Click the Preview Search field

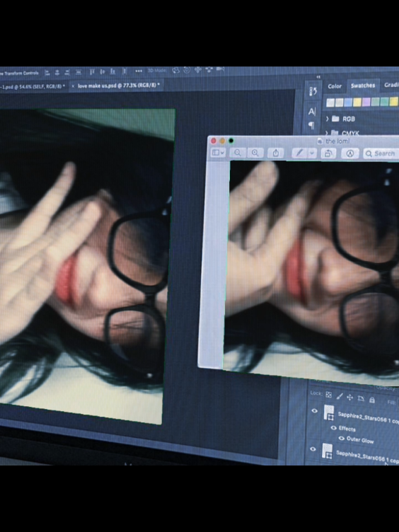[381, 154]
